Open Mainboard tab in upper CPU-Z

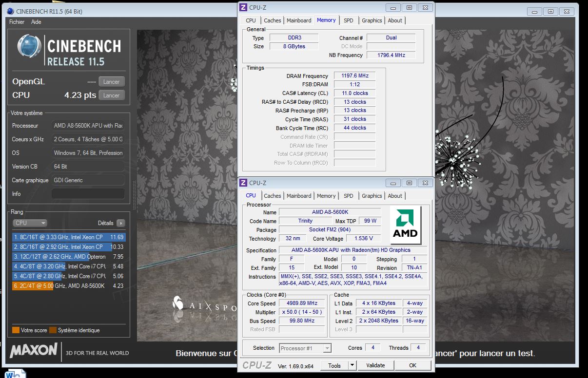[x=299, y=20]
